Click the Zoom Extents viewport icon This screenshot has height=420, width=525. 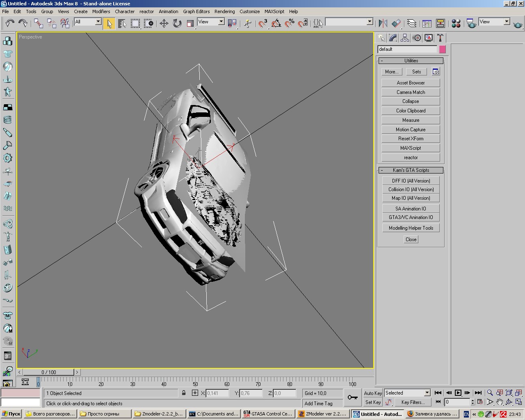(509, 393)
